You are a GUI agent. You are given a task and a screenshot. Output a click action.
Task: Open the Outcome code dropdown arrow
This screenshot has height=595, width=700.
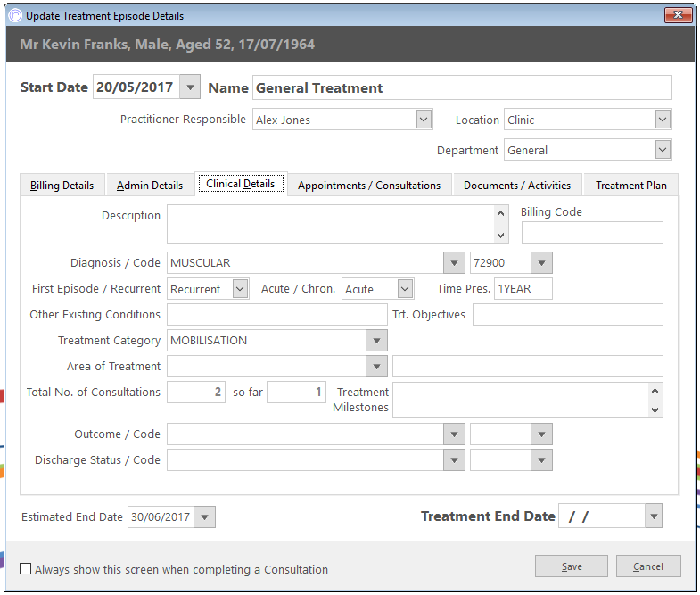point(541,434)
